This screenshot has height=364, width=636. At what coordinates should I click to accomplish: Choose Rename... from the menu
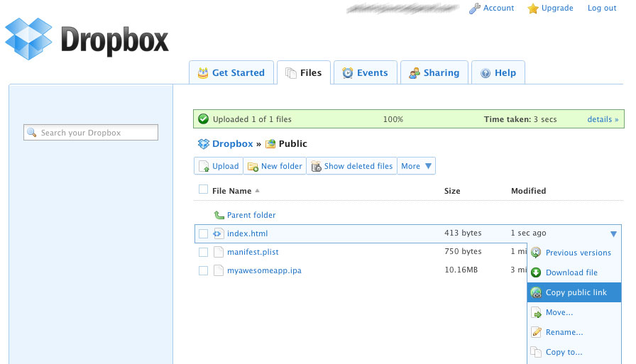(x=574, y=332)
